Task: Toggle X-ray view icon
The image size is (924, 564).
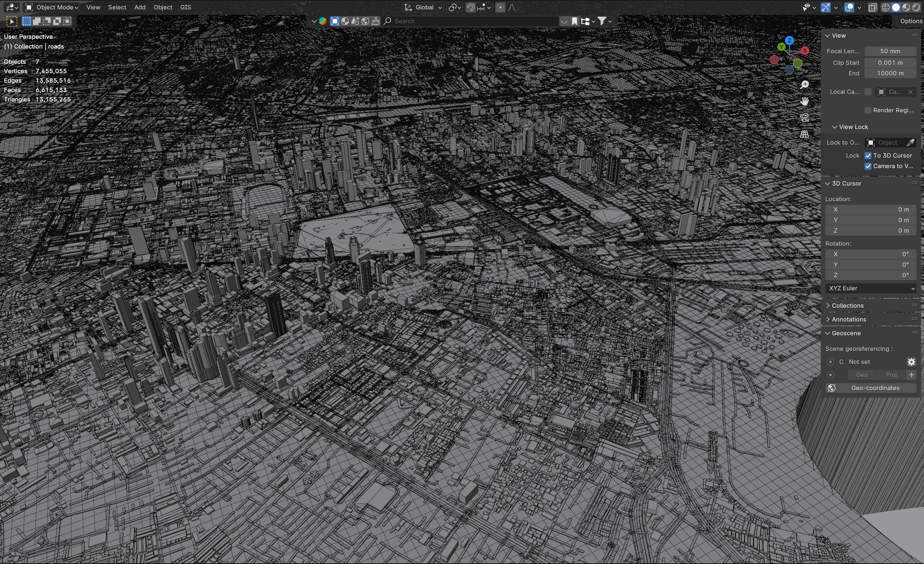Action: coord(873,8)
